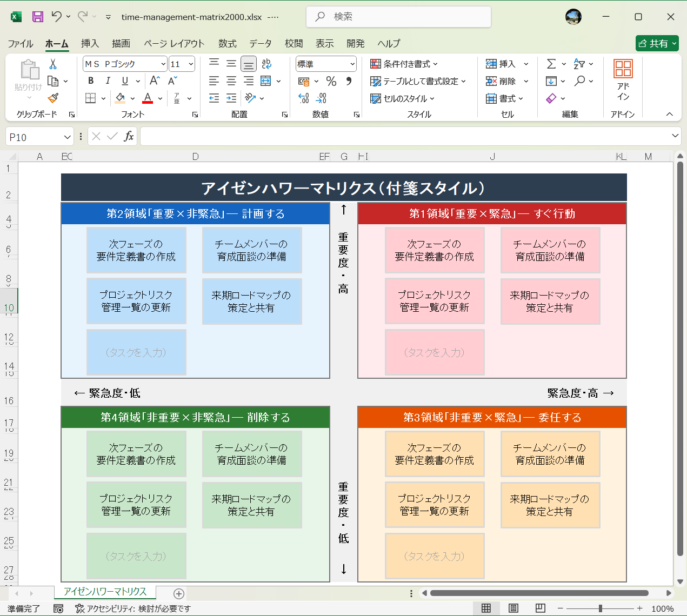This screenshot has width=687, height=616.
Task: Select column D header
Action: [195, 156]
